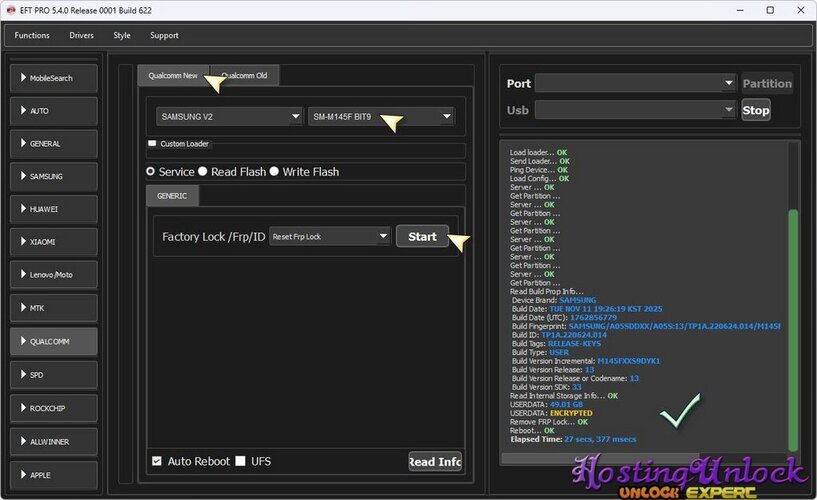817x500 pixels.
Task: Click the 'Device Brand: SAMSUNG' log line
Action: coord(554,300)
